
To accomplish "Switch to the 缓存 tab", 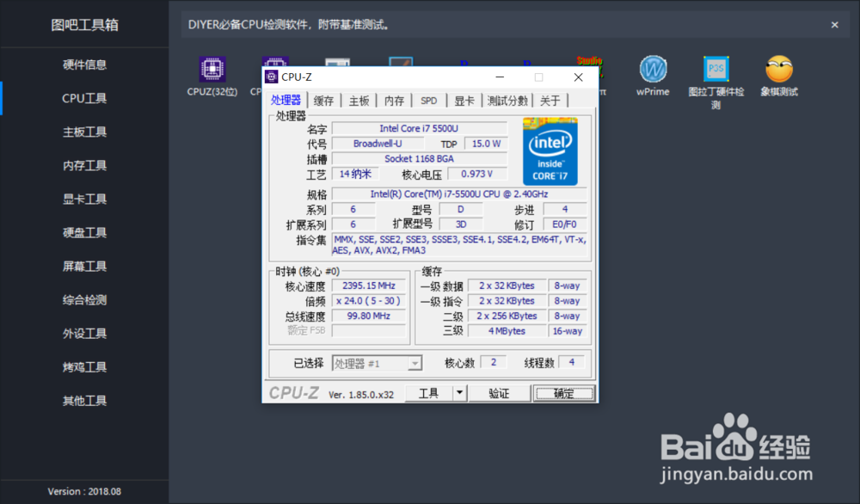I will (323, 101).
